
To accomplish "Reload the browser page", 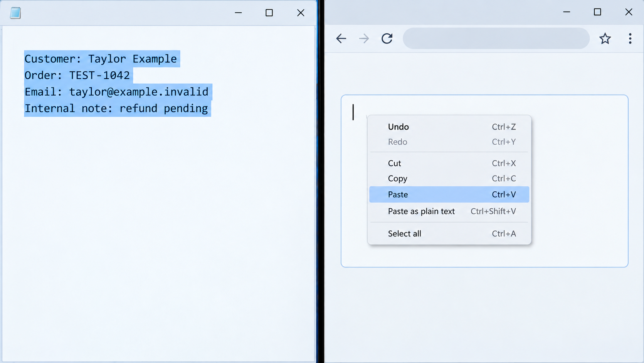I will coord(387,39).
